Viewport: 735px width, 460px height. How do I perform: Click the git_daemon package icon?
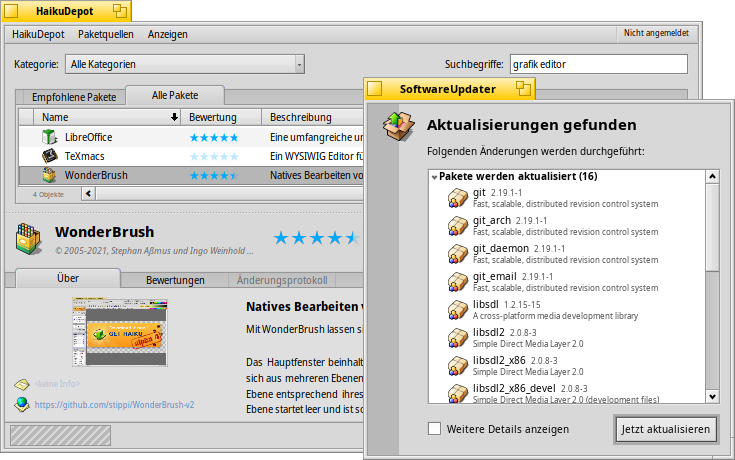coord(458,254)
